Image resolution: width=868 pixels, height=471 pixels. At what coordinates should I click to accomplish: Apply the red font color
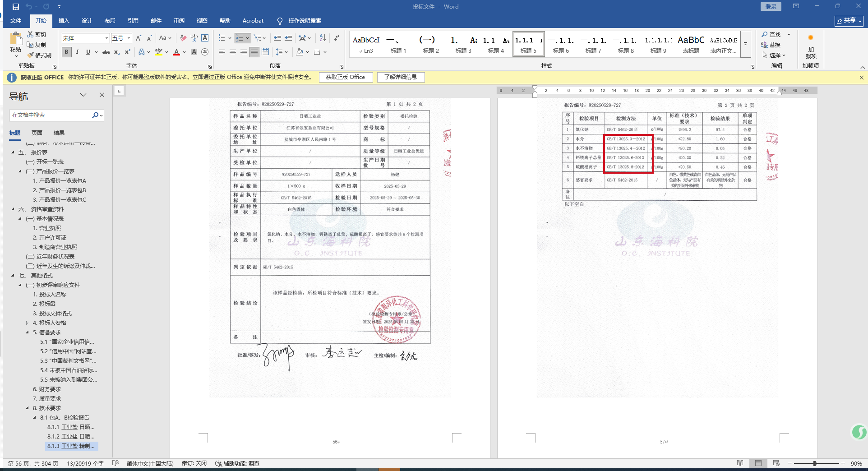[176, 52]
